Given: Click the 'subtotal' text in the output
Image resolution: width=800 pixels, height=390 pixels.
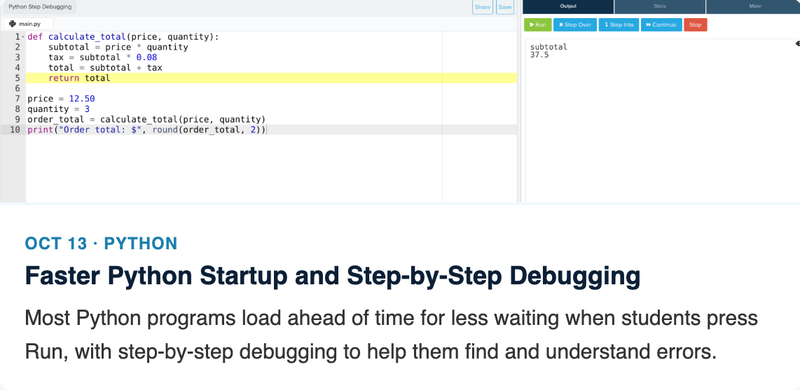Looking at the screenshot, I should [548, 47].
